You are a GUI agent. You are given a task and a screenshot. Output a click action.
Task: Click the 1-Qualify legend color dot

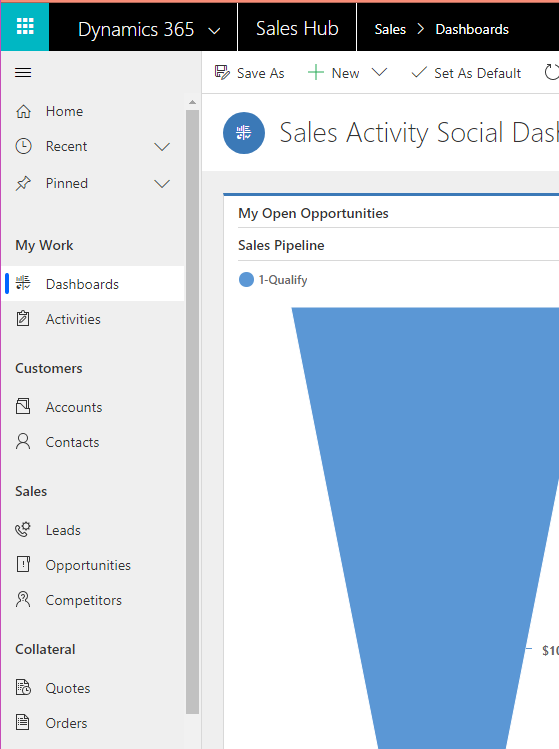pos(246,279)
